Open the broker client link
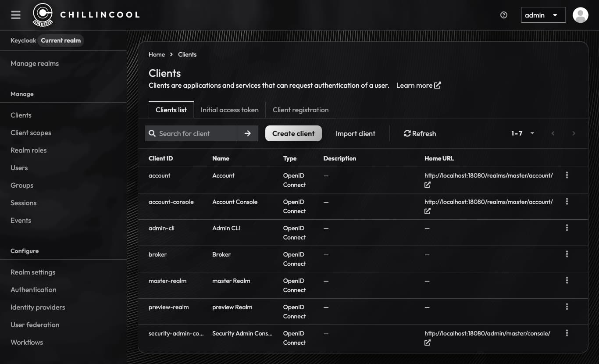This screenshot has width=599, height=364. pyautogui.click(x=157, y=254)
